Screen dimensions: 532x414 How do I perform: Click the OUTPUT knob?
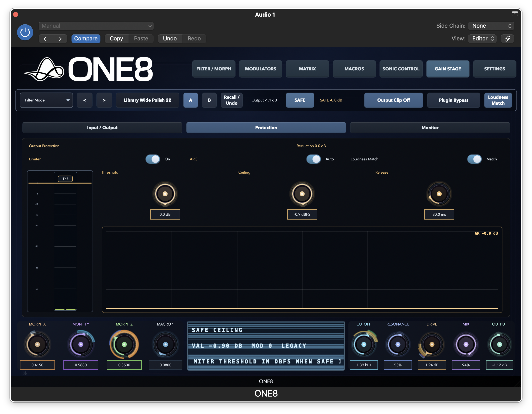click(x=499, y=344)
